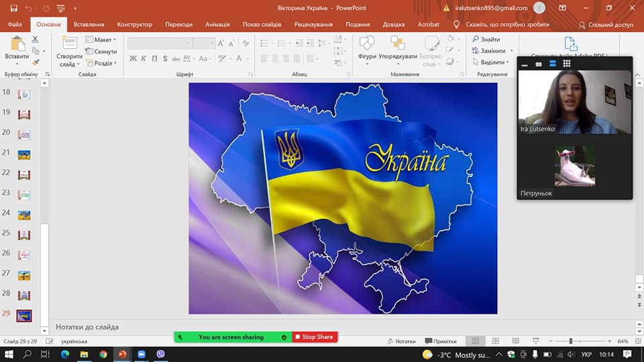Click the Нотатки до слайда notes field
Image resolution: width=644 pixels, height=362 pixels.
343,327
